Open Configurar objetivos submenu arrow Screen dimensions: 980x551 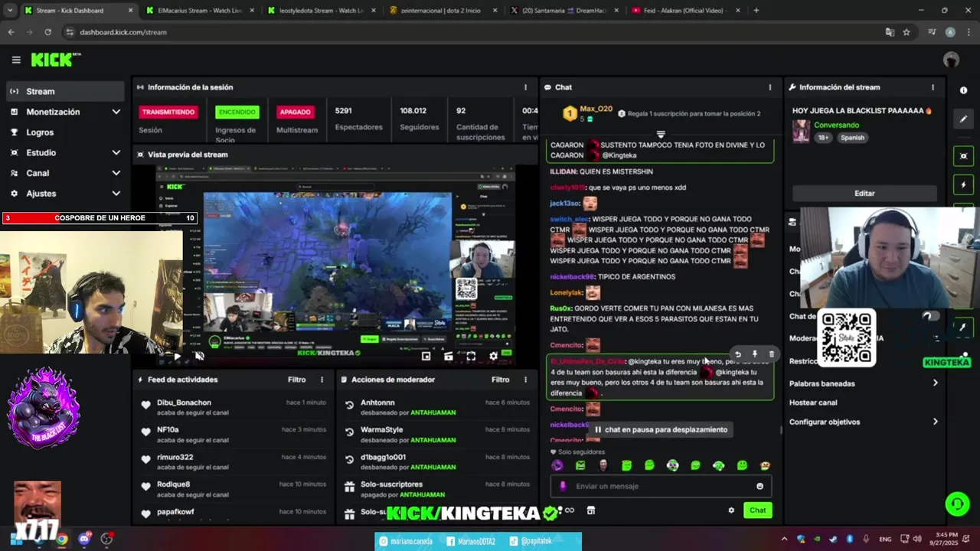click(935, 422)
